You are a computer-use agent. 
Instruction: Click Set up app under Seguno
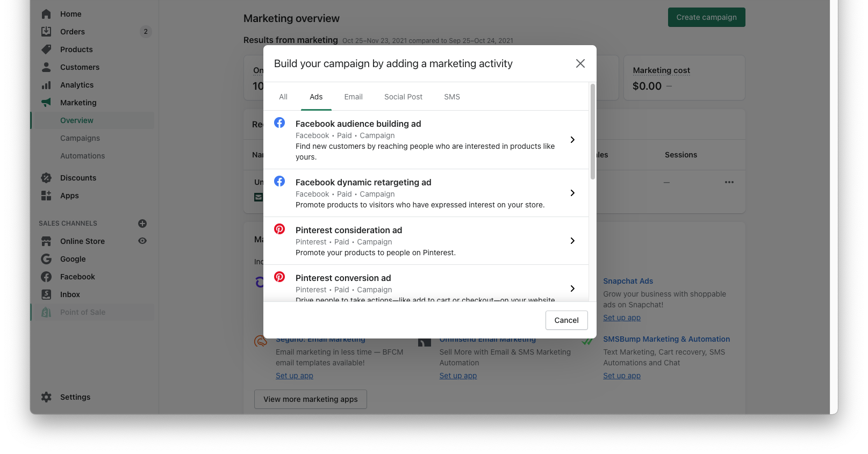295,376
